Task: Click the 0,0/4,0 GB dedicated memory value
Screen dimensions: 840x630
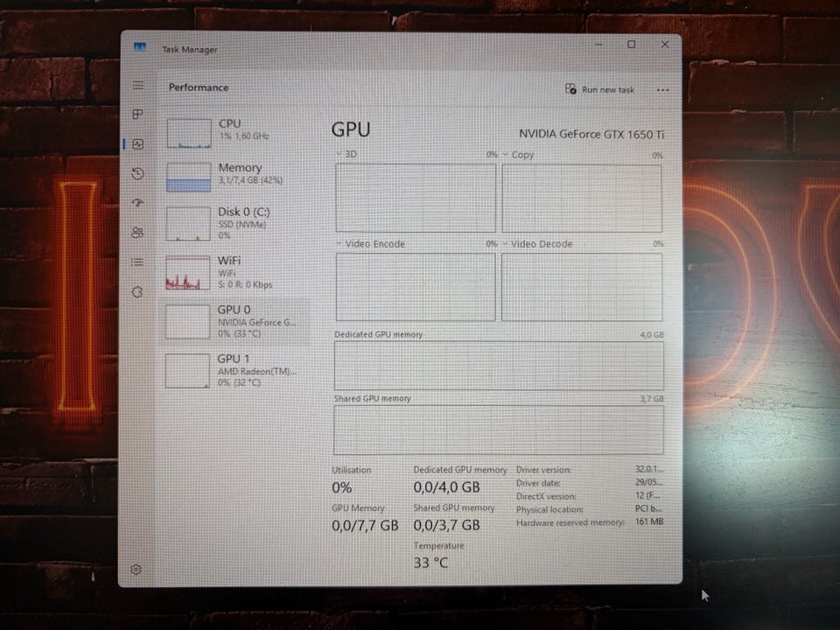Action: pos(446,487)
